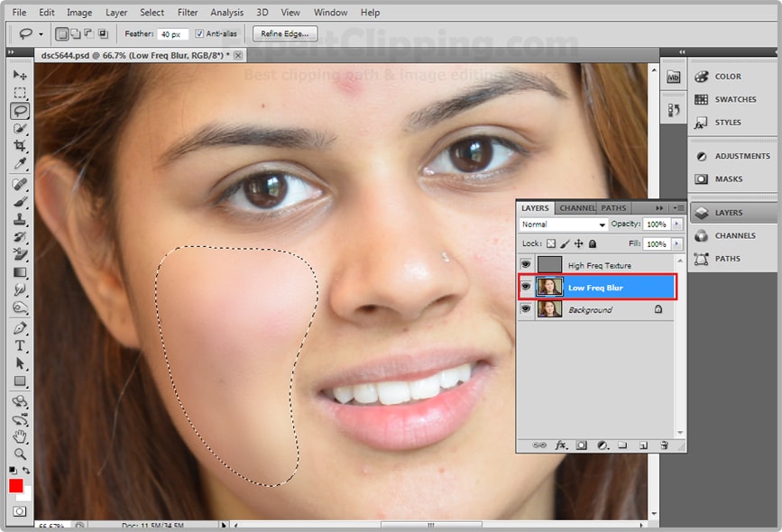Click the Delete layer trash icon

pyautogui.click(x=665, y=445)
